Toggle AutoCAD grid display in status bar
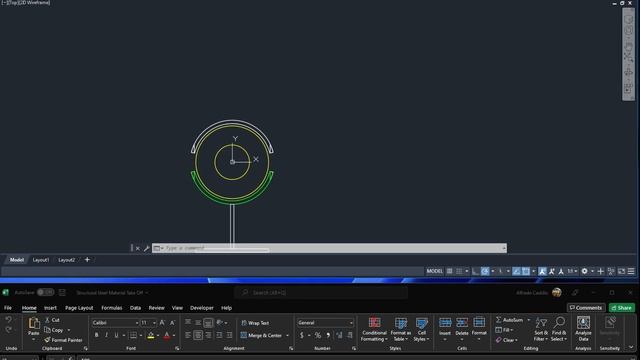 449,271
